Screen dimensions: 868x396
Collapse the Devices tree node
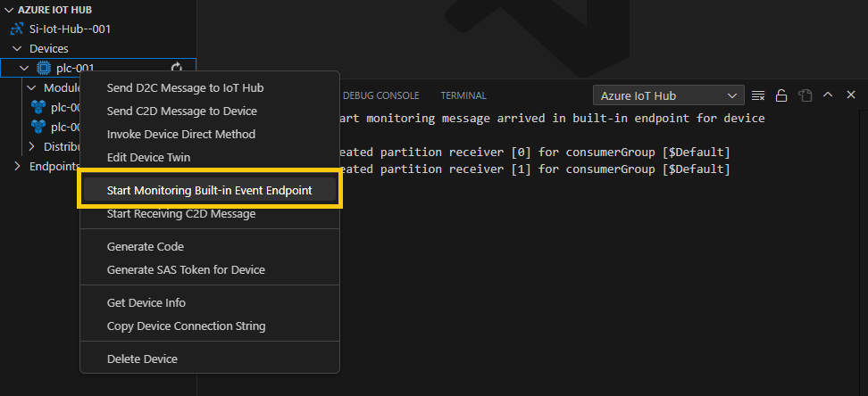tap(17, 48)
